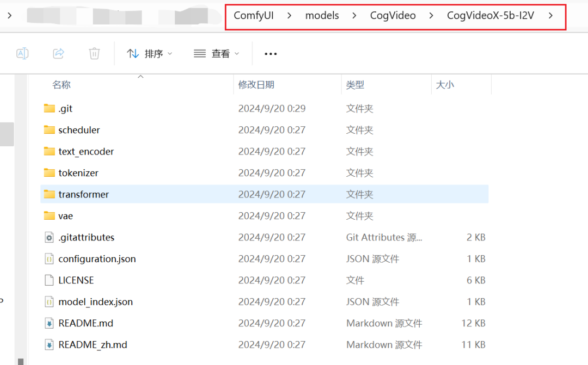Sort by the Type (类型) column header

click(x=355, y=85)
